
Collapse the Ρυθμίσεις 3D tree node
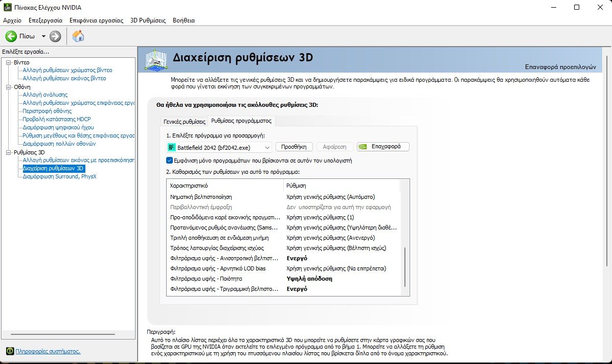8,152
